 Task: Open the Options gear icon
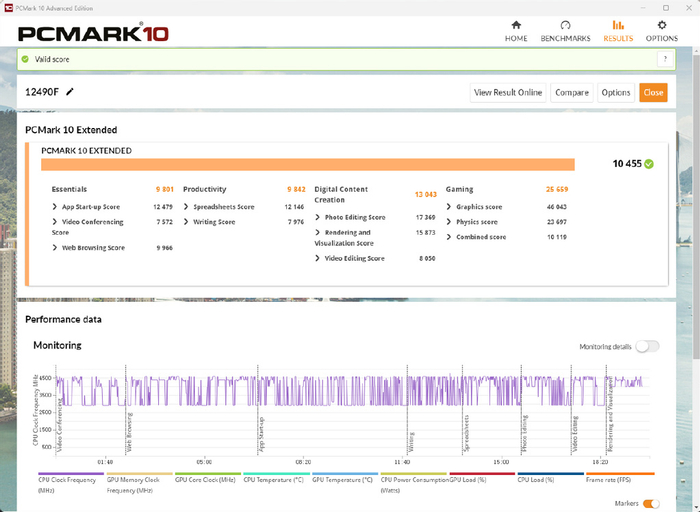click(x=662, y=25)
